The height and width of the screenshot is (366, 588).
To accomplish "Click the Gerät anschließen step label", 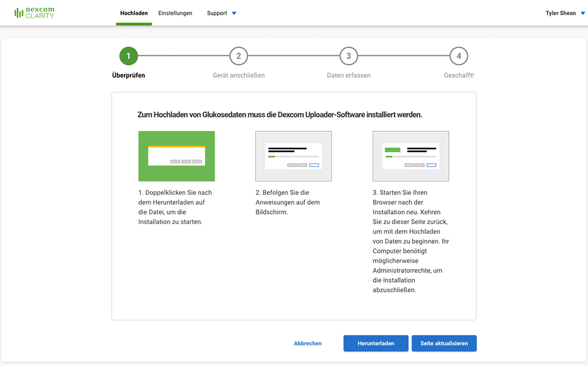I will click(238, 75).
